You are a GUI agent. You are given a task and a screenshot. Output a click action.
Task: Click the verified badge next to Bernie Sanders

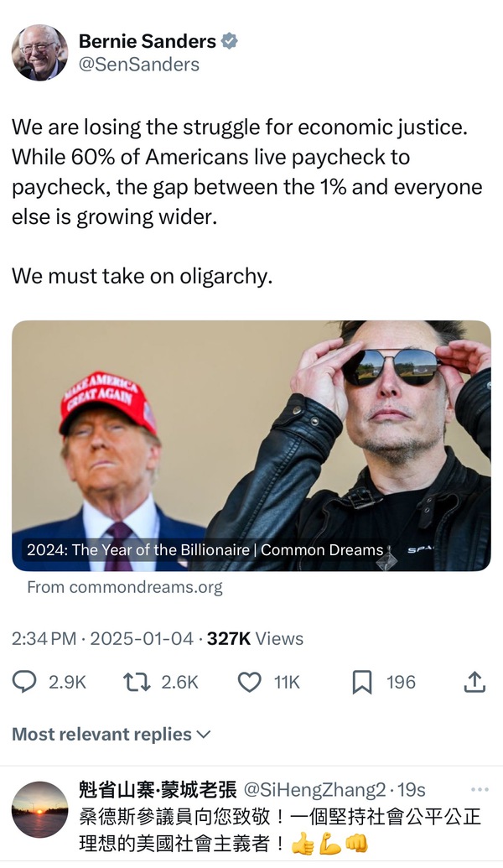point(228,41)
